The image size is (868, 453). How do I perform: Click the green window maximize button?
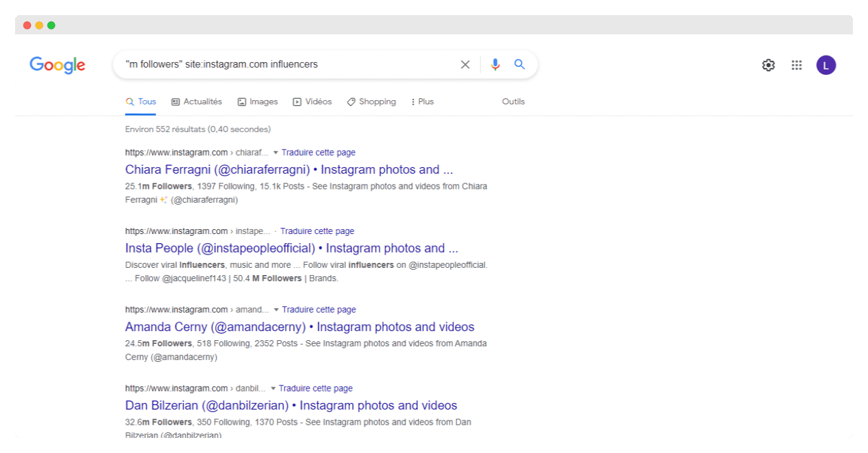tap(51, 25)
